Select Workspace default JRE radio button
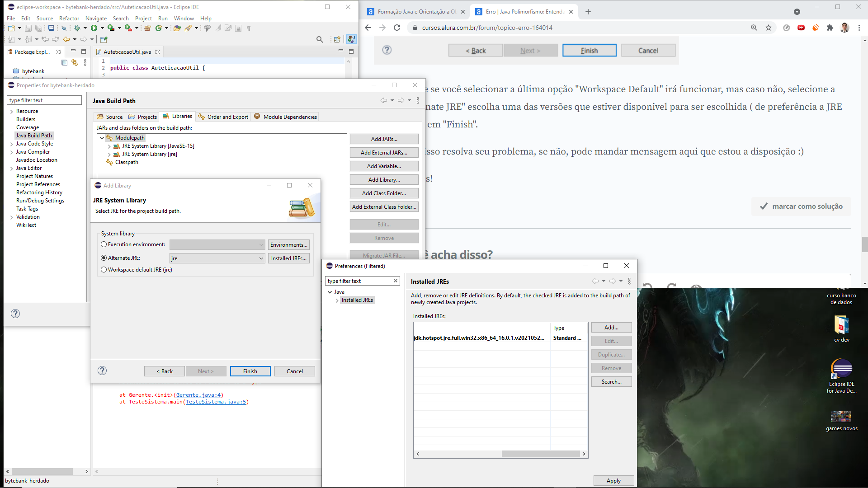Screen dimensions: 868x488 pyautogui.click(x=104, y=269)
